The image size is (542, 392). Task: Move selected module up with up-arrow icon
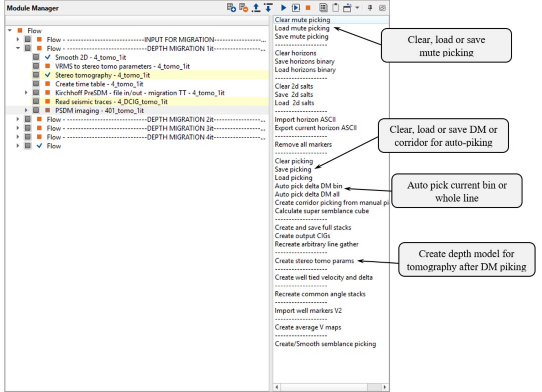pos(256,8)
